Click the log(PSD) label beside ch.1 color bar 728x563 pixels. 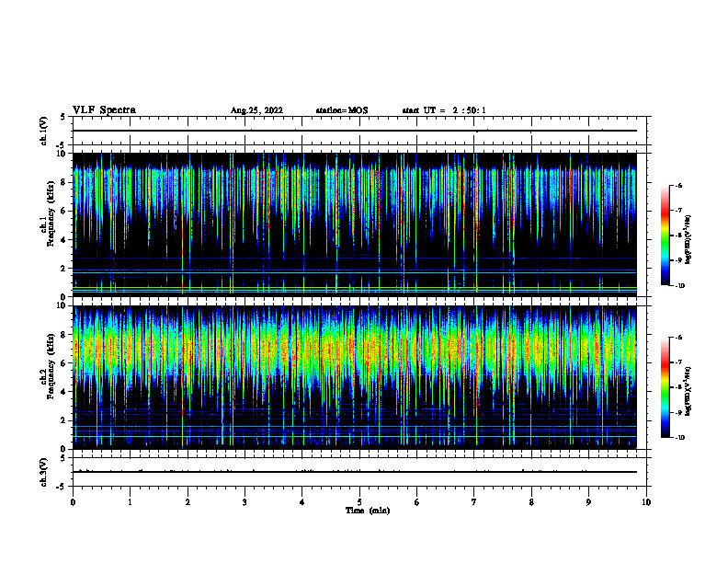(688, 239)
